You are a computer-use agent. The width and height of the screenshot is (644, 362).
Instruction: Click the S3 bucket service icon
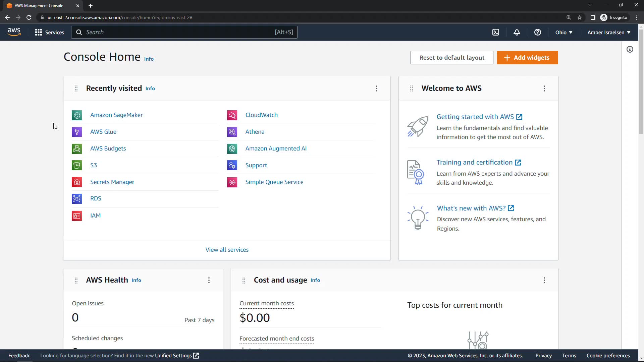pos(77,166)
